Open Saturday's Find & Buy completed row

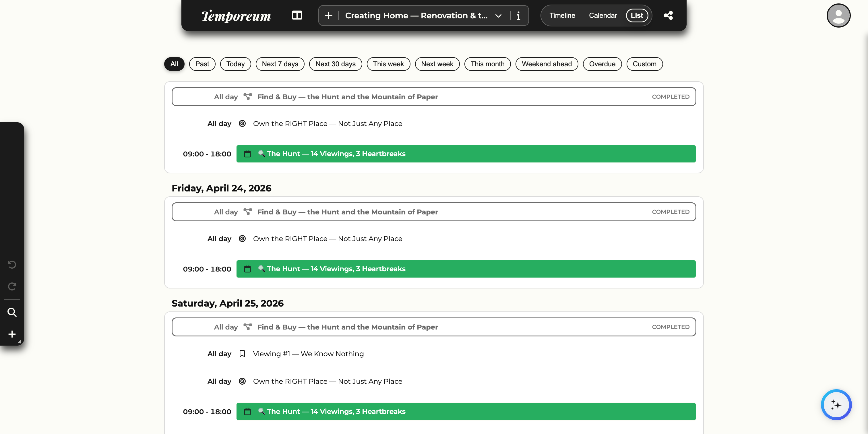point(434,327)
